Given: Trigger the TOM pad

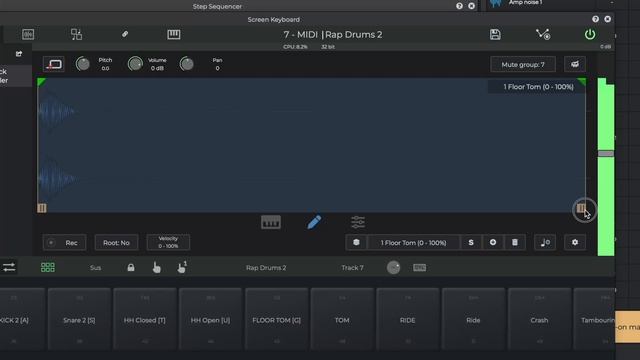Looking at the screenshot, I should [342, 319].
